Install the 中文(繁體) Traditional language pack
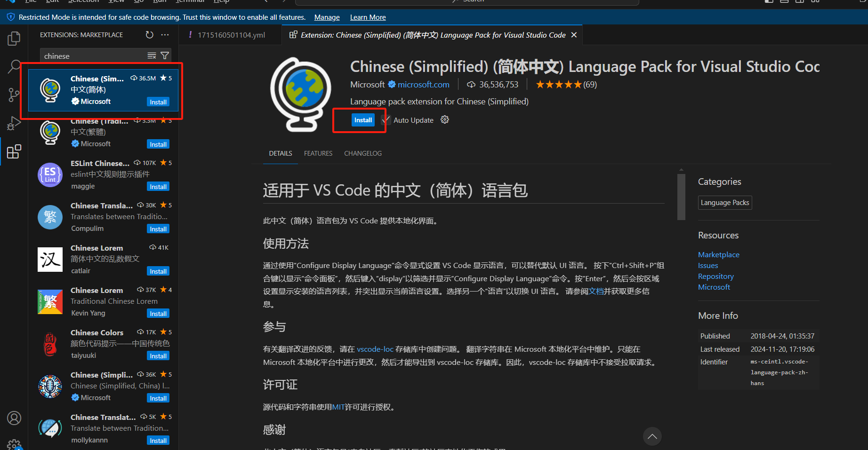This screenshot has width=868, height=450. (x=158, y=144)
